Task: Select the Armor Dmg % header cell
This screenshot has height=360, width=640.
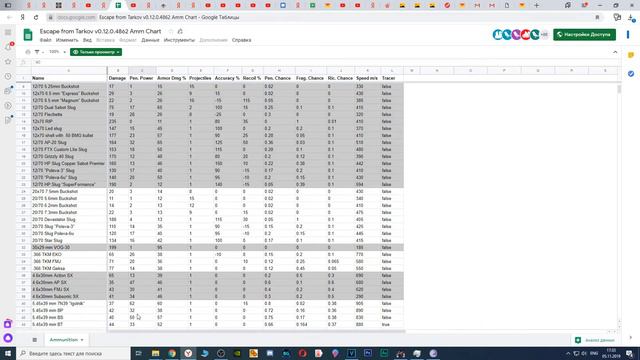Action: point(172,78)
